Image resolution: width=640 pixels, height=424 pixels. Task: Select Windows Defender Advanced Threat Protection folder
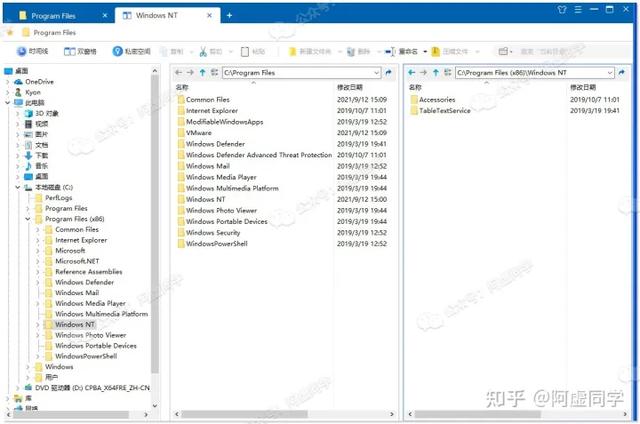tap(255, 155)
